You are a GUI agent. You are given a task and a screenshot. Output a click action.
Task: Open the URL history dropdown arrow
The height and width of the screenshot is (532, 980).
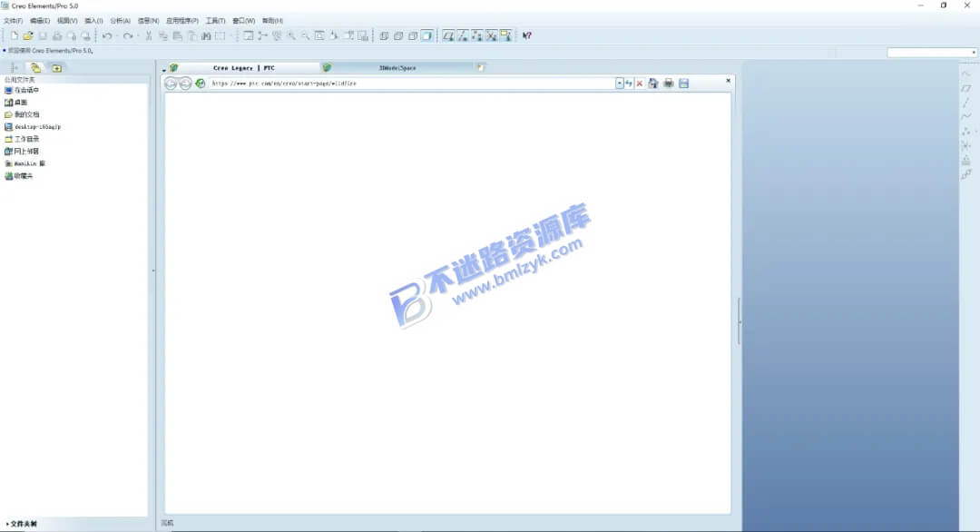[620, 84]
